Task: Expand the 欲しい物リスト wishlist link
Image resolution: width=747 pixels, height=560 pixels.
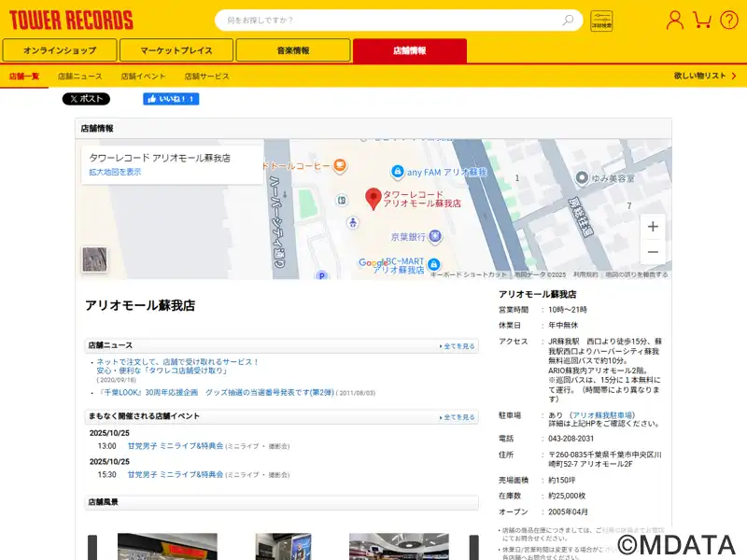Action: [703, 76]
